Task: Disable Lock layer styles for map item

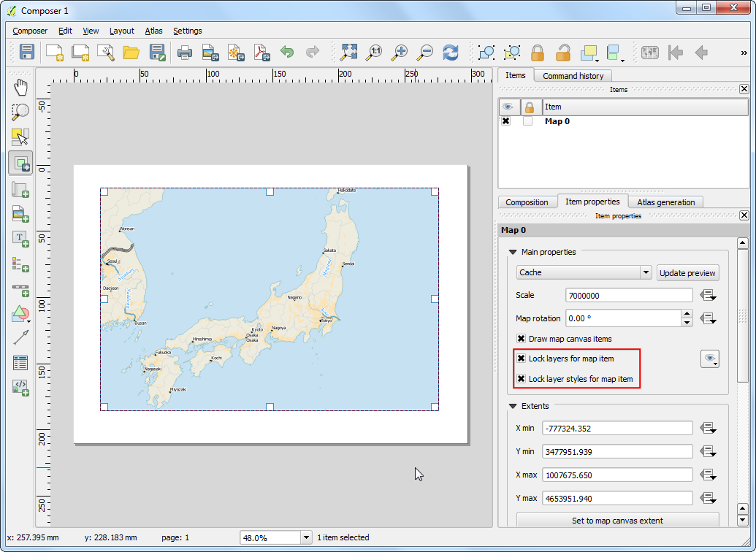Action: pyautogui.click(x=522, y=379)
